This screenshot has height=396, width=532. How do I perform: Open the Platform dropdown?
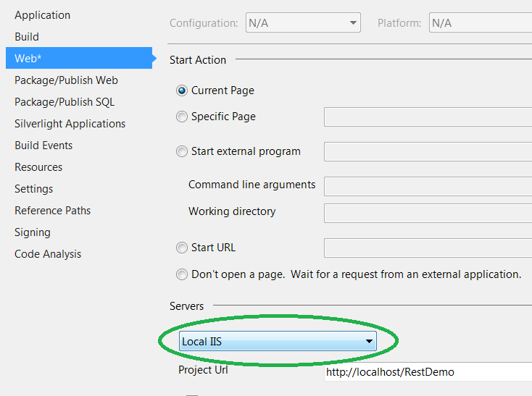(481, 23)
